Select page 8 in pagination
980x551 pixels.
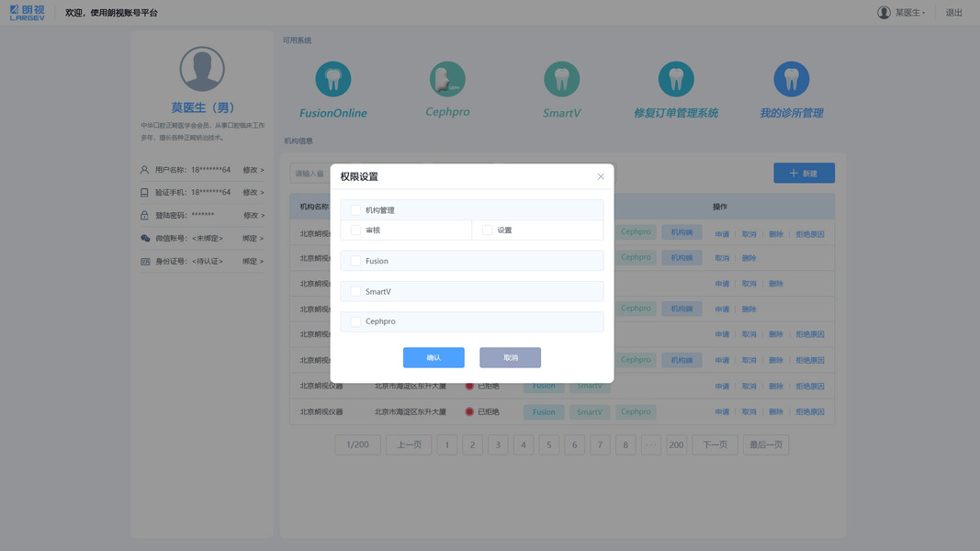[x=625, y=444]
